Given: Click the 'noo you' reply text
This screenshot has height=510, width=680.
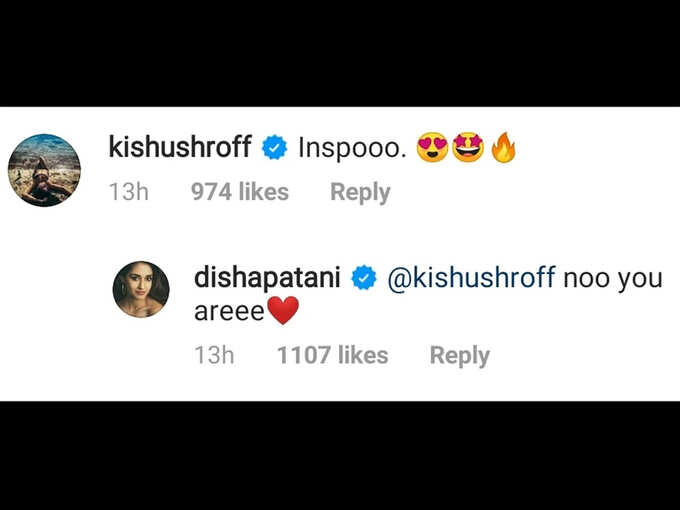Looking at the screenshot, I should pos(613,279).
